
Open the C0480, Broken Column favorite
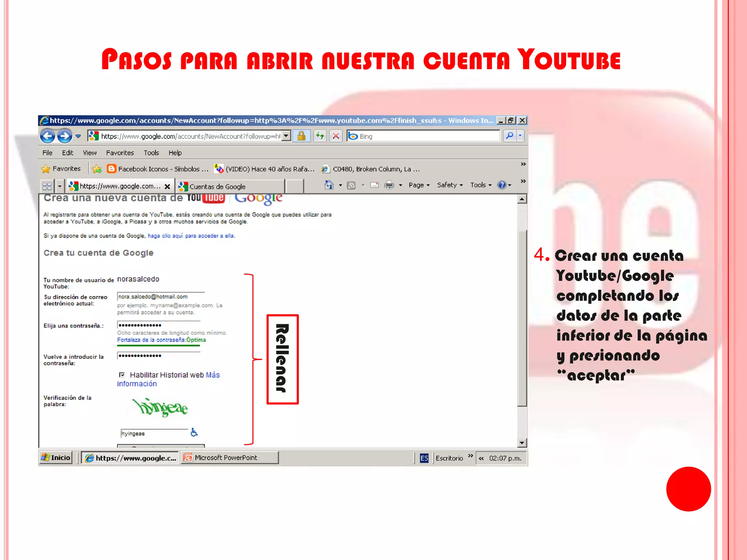(371, 169)
